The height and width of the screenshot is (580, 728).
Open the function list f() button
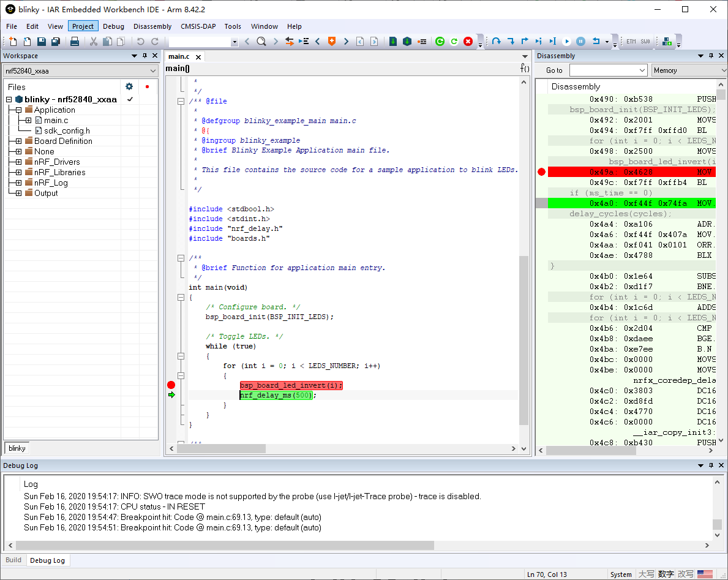525,68
